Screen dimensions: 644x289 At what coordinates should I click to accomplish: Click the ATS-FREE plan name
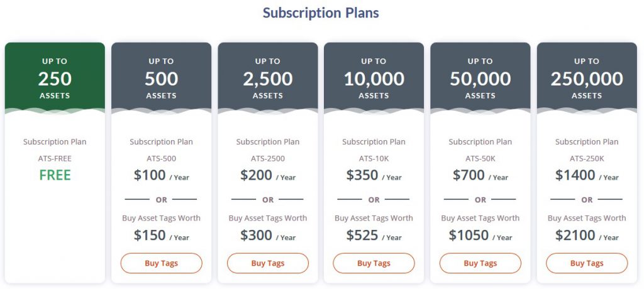pos(55,159)
